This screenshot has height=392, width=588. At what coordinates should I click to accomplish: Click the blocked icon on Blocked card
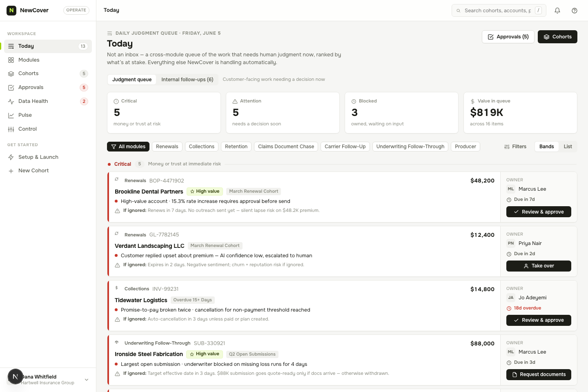pyautogui.click(x=354, y=101)
